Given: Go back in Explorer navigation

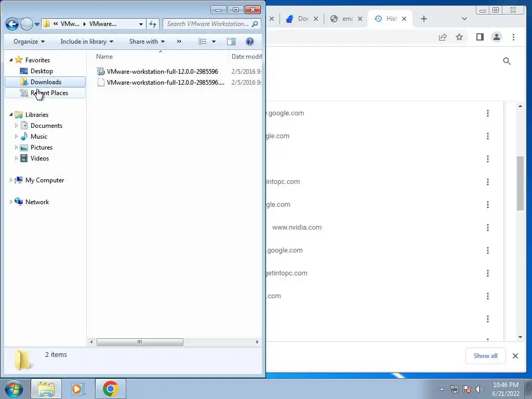Looking at the screenshot, I should tap(12, 24).
